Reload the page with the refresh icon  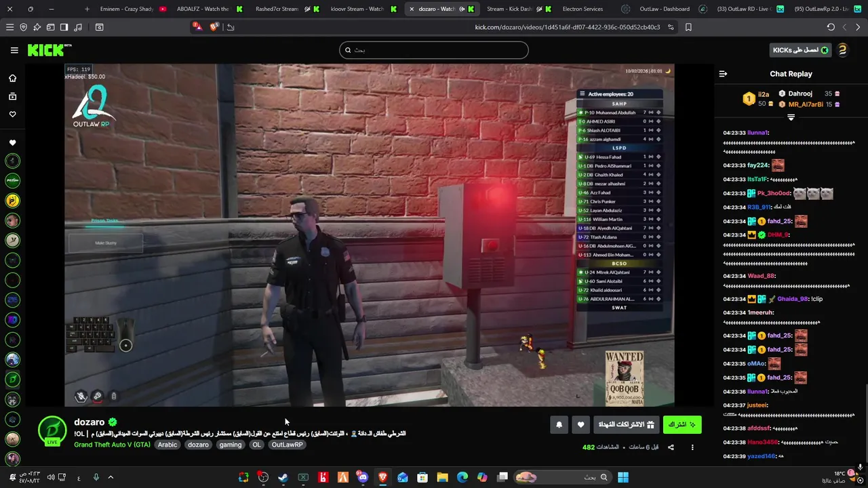coord(831,27)
